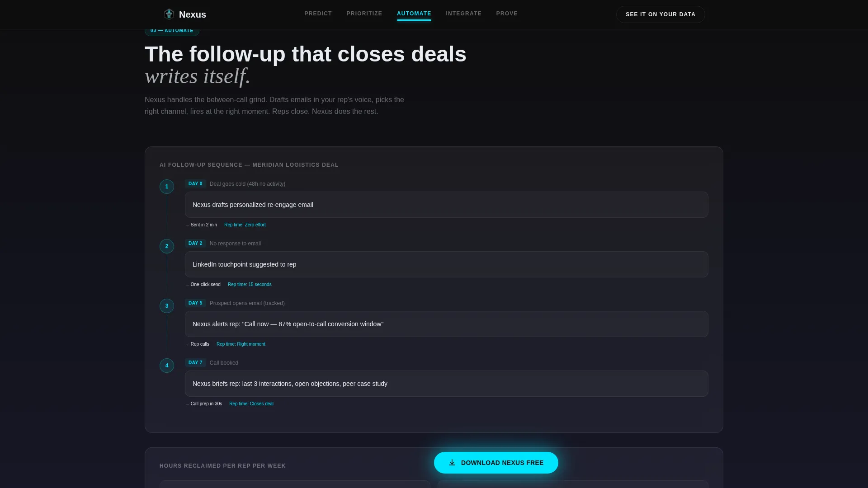Click the Nexus logo icon

click(x=169, y=14)
